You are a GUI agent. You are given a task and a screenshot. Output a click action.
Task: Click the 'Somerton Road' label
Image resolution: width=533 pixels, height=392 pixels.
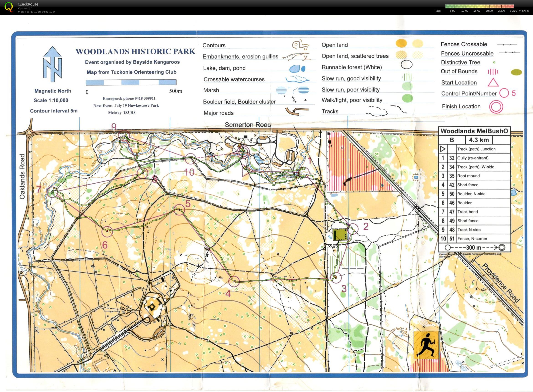pyautogui.click(x=248, y=125)
